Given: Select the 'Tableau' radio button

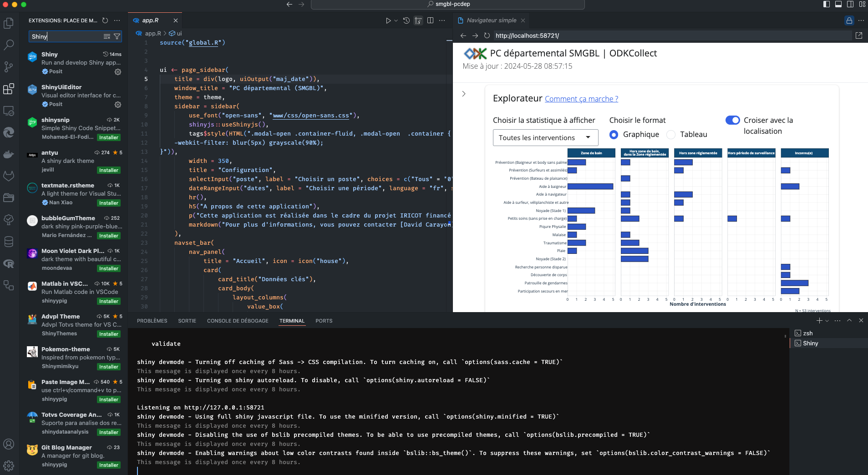Looking at the screenshot, I should click(671, 135).
